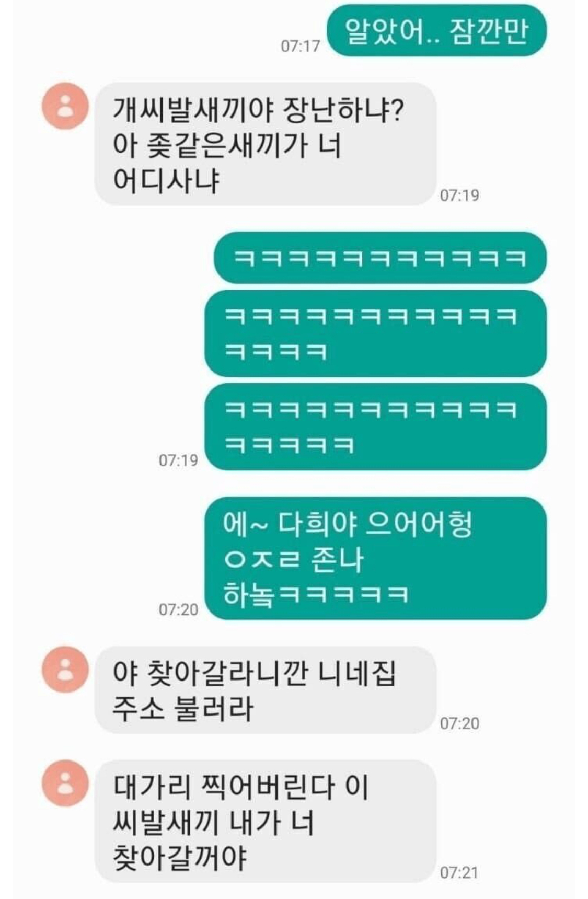Viewport: 588px width, 899px height.
Task: Select the received message ending with 어디사냐
Action: coord(265,144)
